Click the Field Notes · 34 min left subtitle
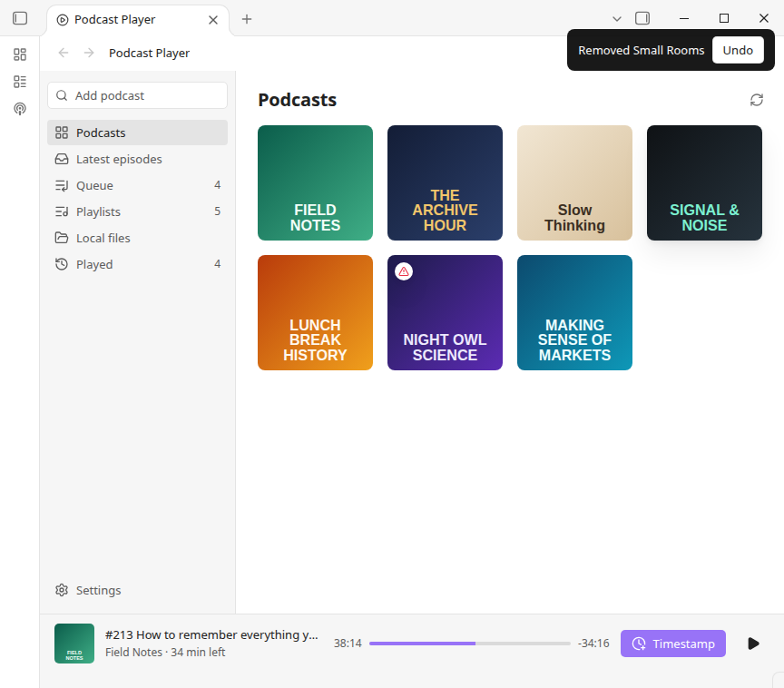 point(165,653)
